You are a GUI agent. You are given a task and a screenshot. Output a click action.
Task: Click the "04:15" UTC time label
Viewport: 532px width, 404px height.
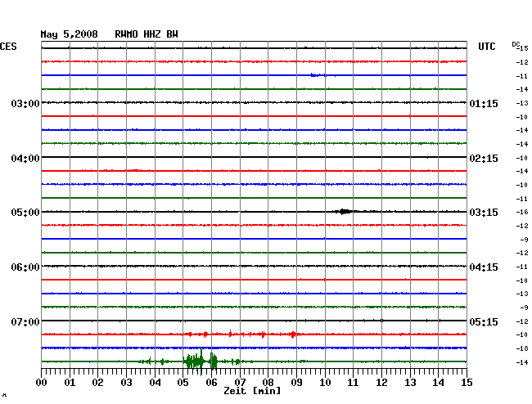point(484,267)
